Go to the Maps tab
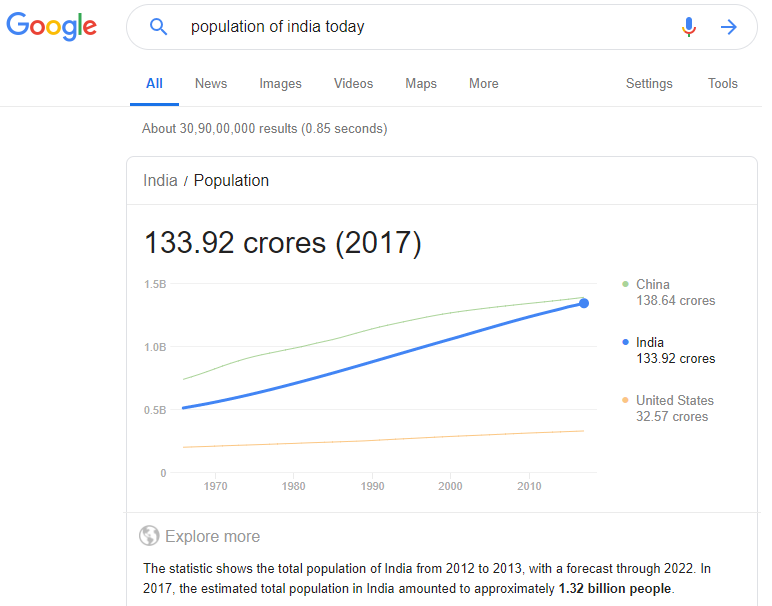Screen dimensions: 772x606 click(421, 84)
